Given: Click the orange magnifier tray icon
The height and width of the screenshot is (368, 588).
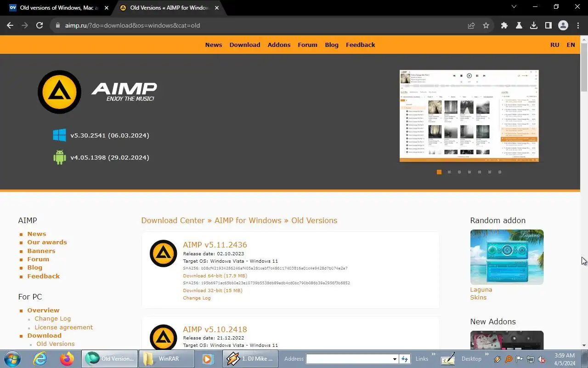Looking at the screenshot, I should (x=509, y=359).
